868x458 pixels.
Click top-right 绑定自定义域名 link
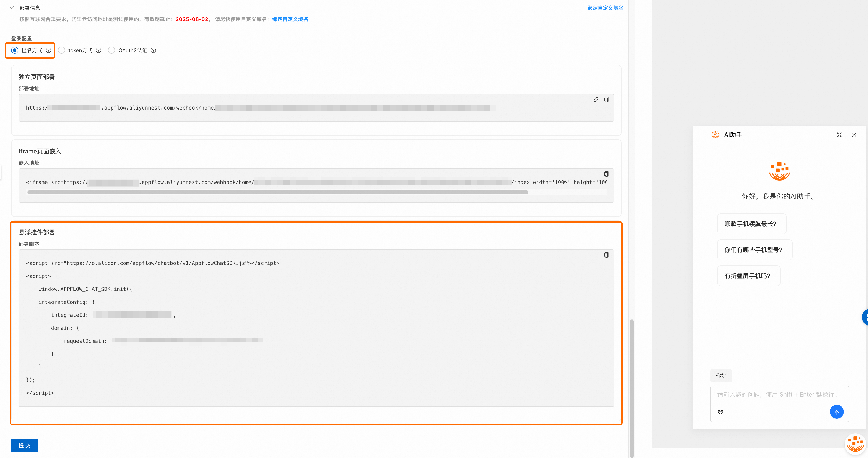(605, 8)
